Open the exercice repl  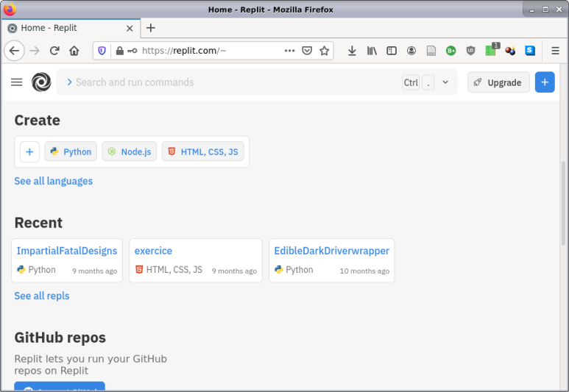pyautogui.click(x=153, y=251)
